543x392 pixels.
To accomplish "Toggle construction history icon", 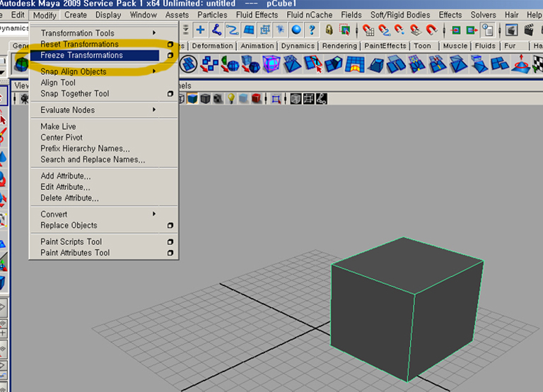I will [488, 30].
